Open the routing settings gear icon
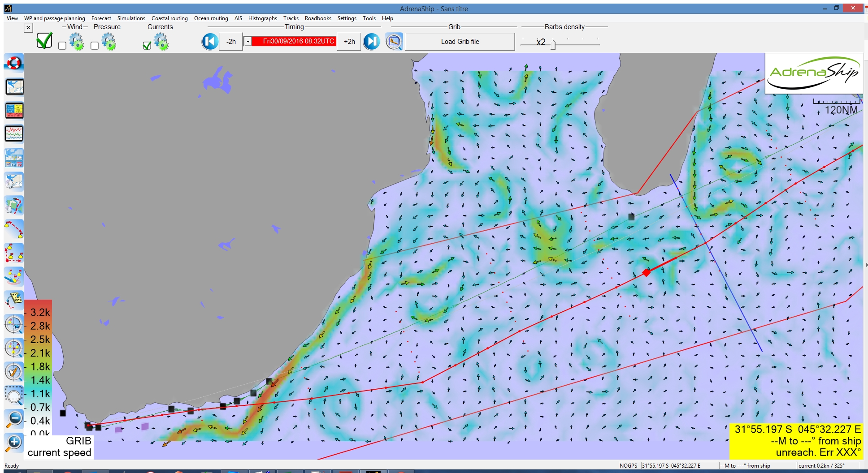 pyautogui.click(x=14, y=205)
